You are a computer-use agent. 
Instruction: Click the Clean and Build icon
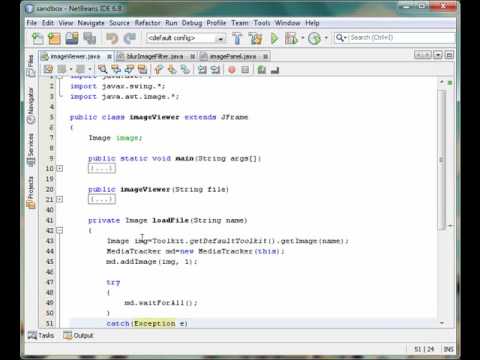pos(255,38)
